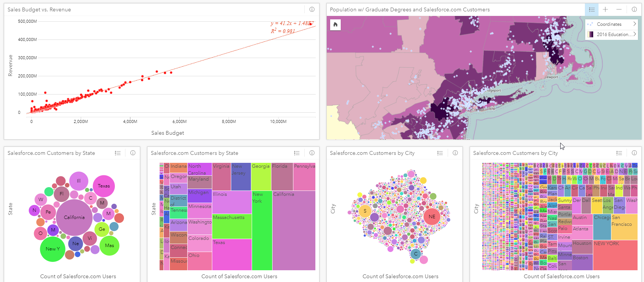
Task: Expand the Coordinates layer options
Action: pyautogui.click(x=635, y=24)
